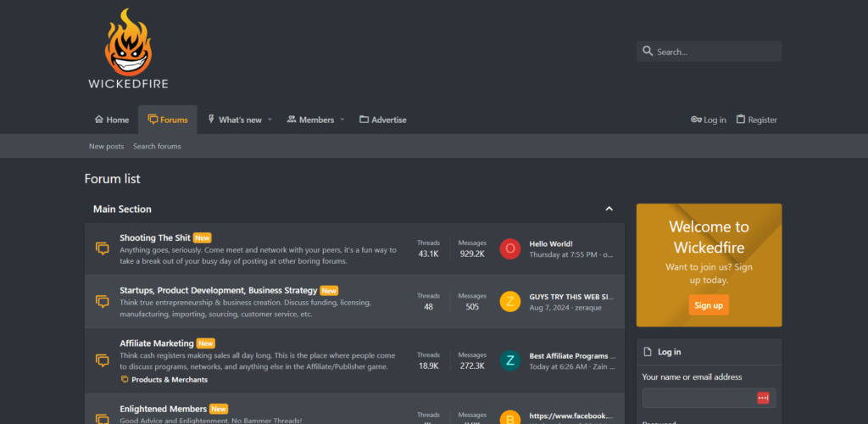Click the Log in link in header
Viewport: 868px width, 424px height.
pos(709,120)
